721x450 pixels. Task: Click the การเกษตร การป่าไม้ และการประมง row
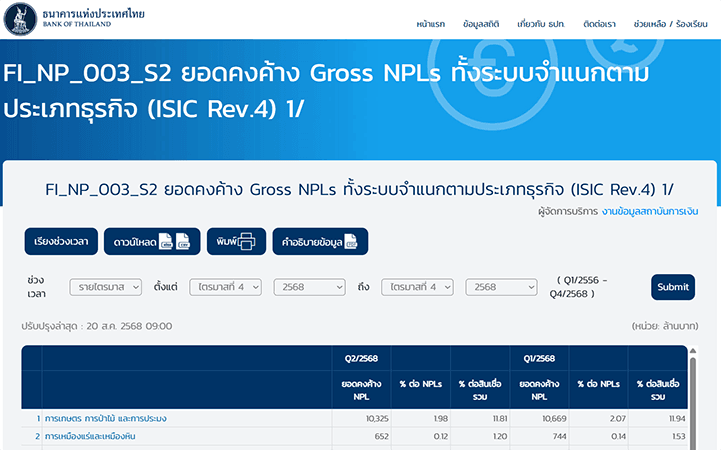tap(105, 417)
